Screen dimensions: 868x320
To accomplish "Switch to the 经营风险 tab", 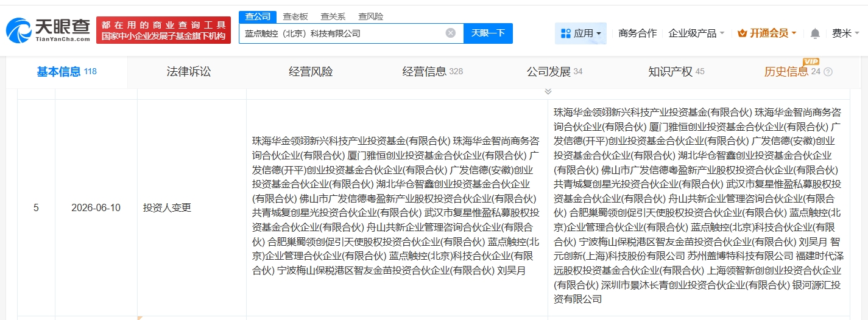I will click(311, 72).
